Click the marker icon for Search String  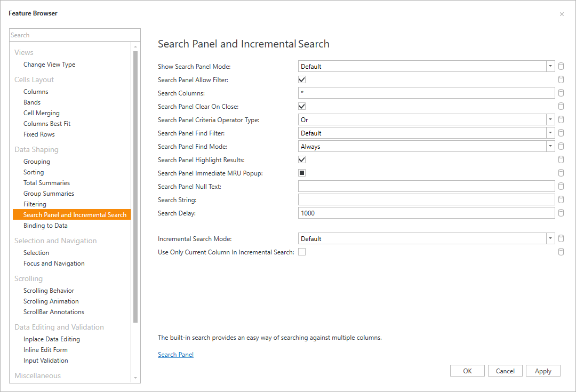click(561, 200)
